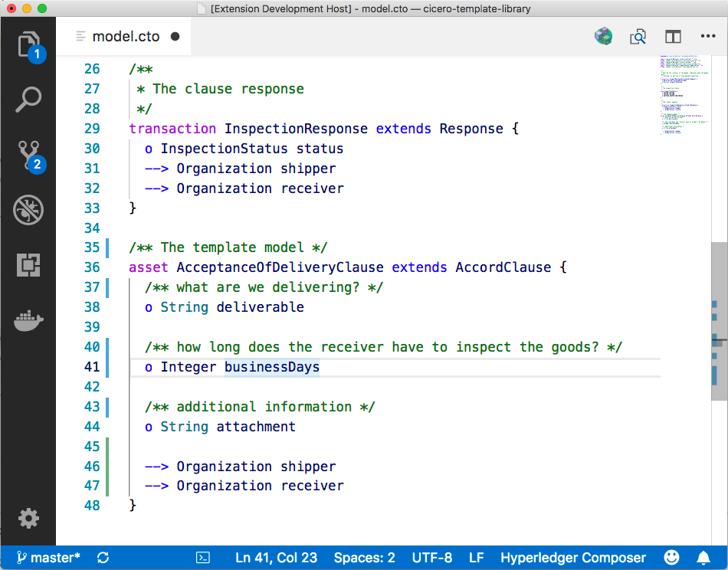Viewport: 728px width, 570px height.
Task: Click the transaction keyword
Action: [x=172, y=129]
